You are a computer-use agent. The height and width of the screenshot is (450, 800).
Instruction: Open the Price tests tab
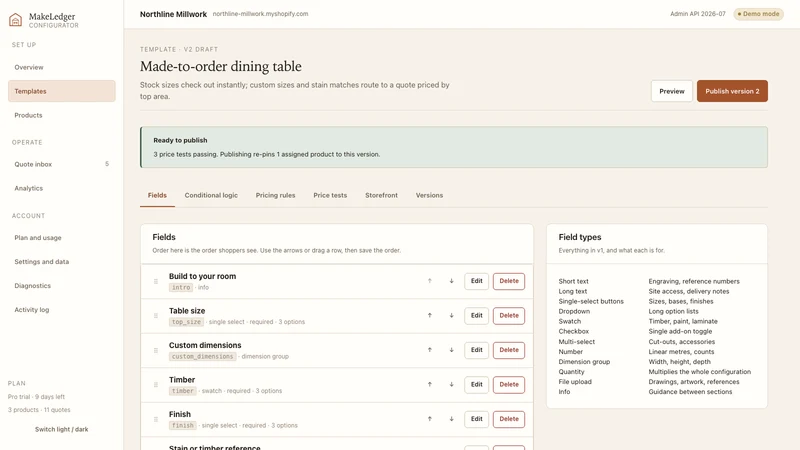pos(330,195)
